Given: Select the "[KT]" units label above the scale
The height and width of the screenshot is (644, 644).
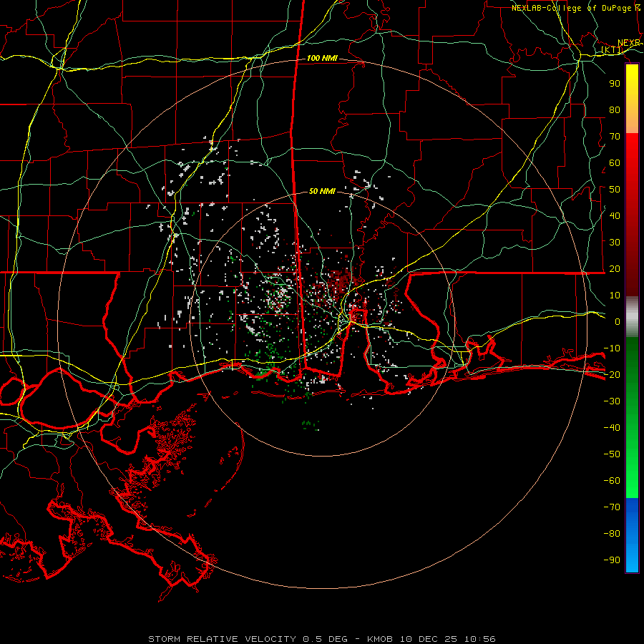Looking at the screenshot, I should coord(612,50).
